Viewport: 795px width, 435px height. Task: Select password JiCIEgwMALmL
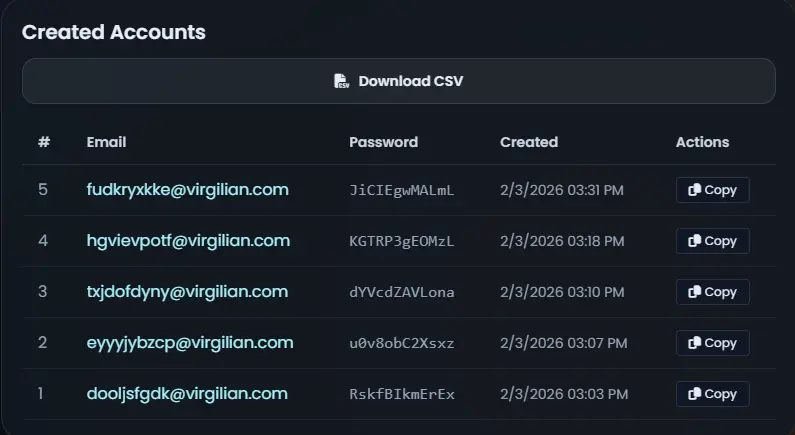[x=402, y=190]
